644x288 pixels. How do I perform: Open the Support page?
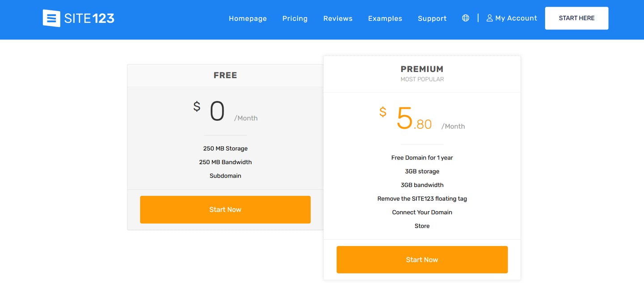click(432, 18)
